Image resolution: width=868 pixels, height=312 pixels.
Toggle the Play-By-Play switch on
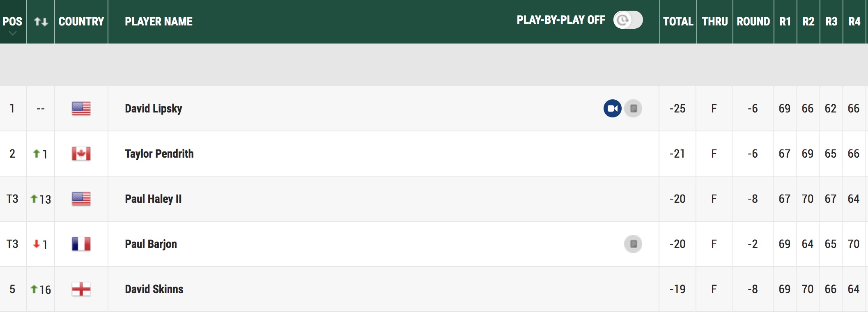[x=628, y=20]
